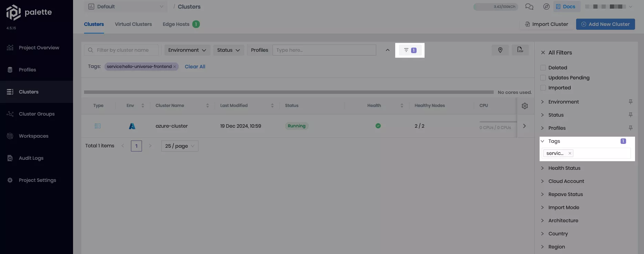This screenshot has width=644, height=254.
Task: Click the next page arrow
Action: pos(150,146)
